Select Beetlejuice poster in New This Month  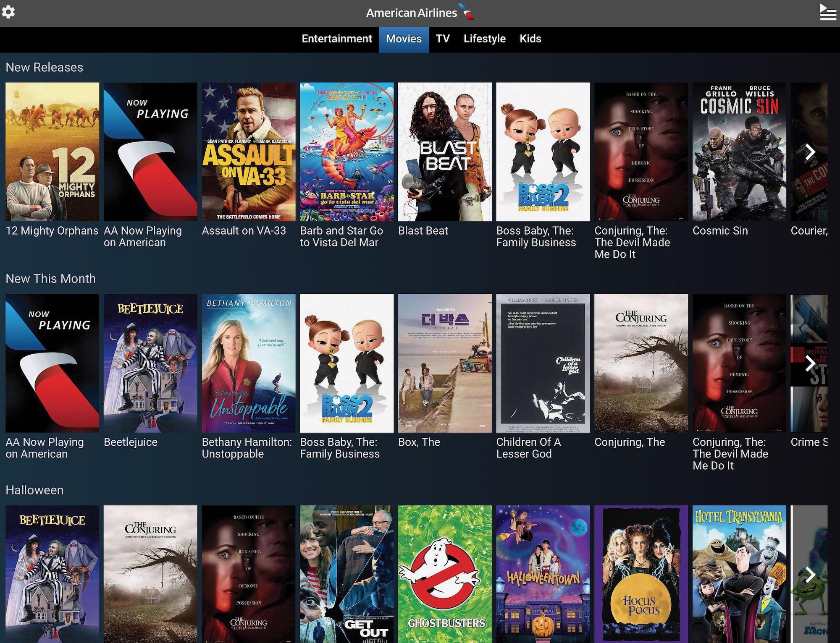[x=150, y=363]
